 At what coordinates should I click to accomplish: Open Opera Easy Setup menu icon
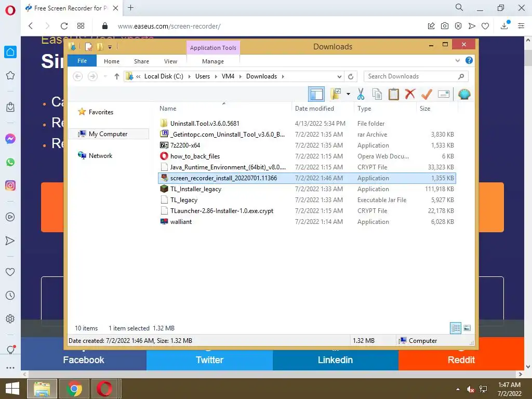pos(521,26)
